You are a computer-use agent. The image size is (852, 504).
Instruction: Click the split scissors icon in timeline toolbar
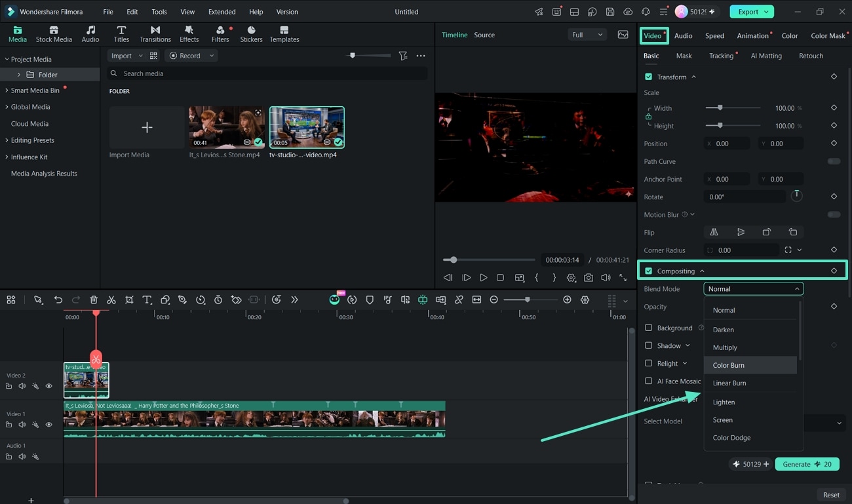(111, 300)
